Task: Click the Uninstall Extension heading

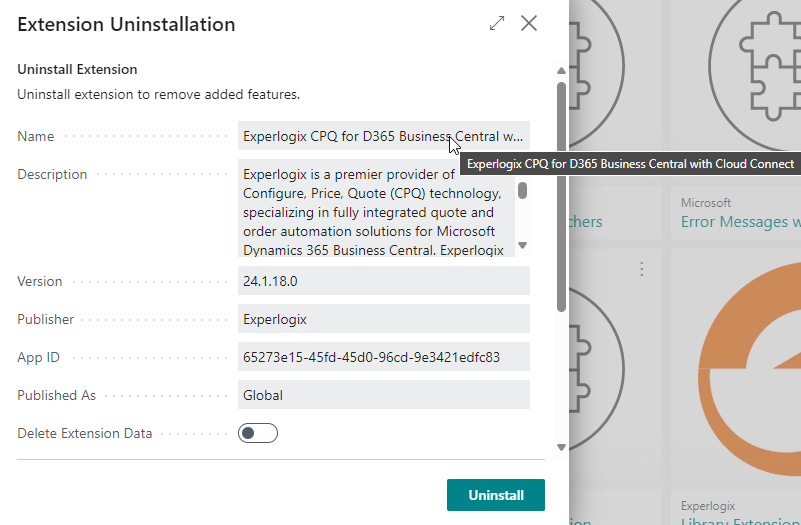Action: (77, 69)
